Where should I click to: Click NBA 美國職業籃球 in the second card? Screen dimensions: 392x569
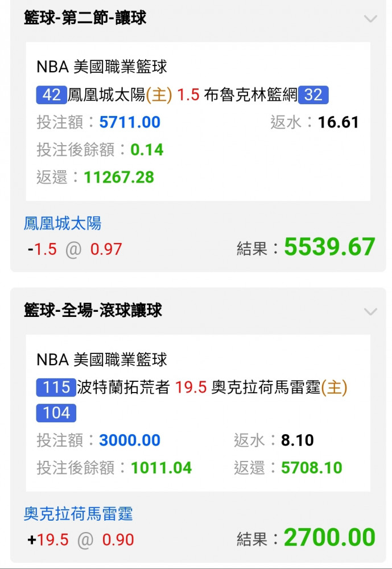coord(102,360)
